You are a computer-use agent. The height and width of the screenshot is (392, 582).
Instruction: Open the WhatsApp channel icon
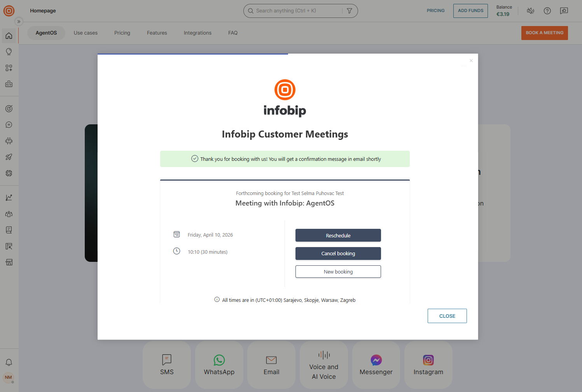pos(219,360)
